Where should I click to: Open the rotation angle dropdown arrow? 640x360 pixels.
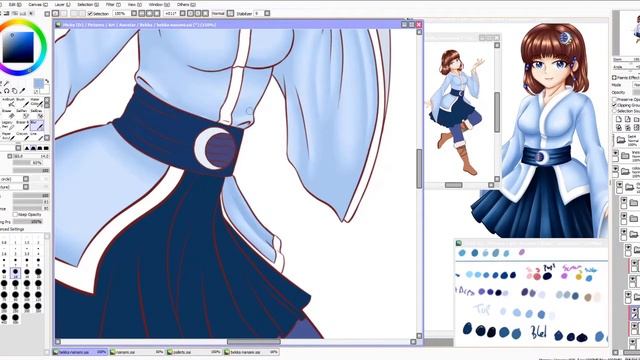182,13
